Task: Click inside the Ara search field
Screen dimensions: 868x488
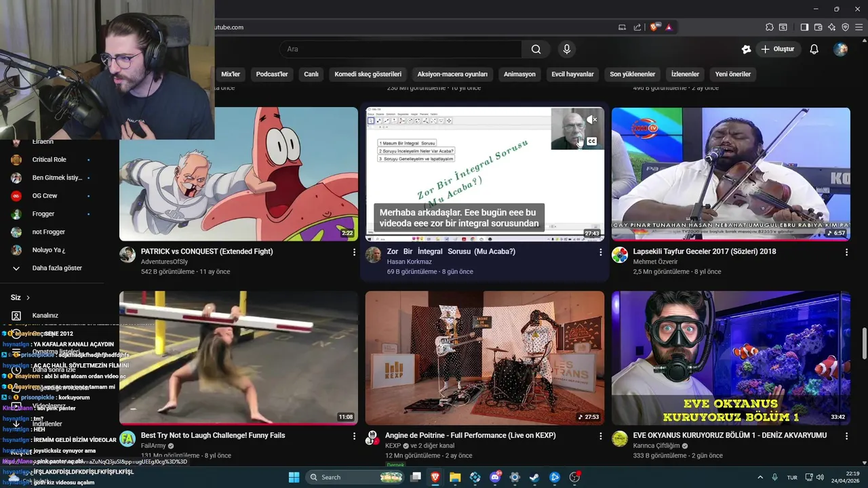Action: [400, 49]
